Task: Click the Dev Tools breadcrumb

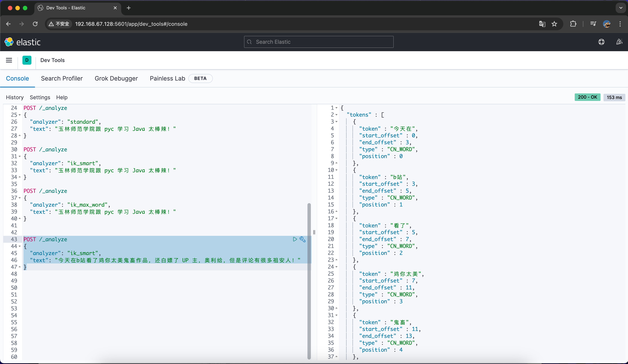Action: point(52,60)
